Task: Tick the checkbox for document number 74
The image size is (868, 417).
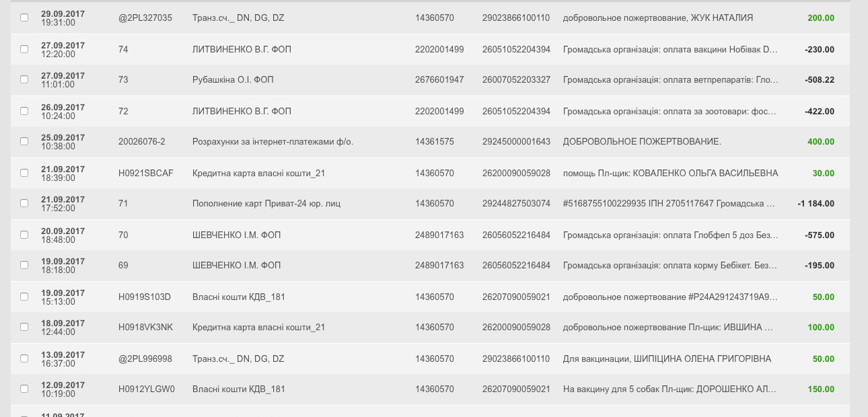Action: tap(24, 49)
